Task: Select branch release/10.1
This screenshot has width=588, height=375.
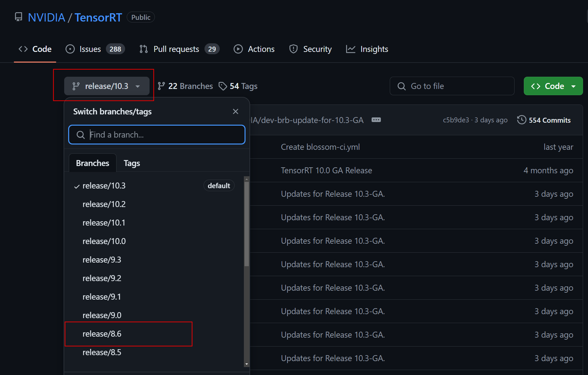Action: coord(154,223)
